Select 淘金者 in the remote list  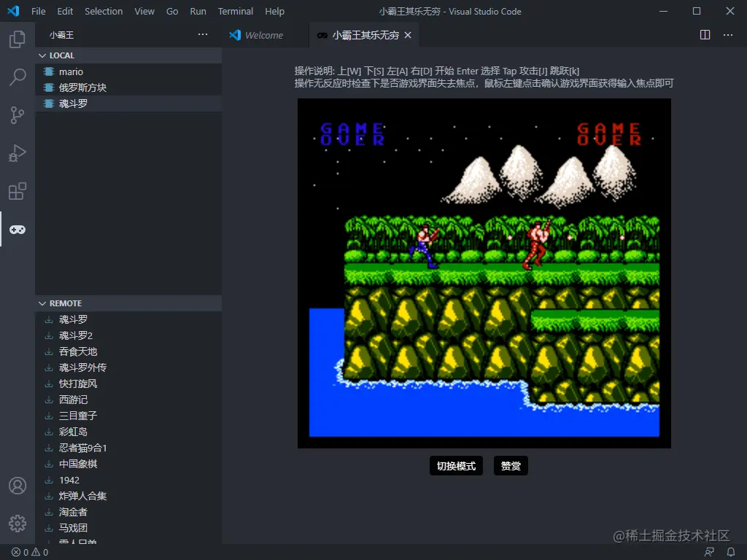click(x=128, y=513)
